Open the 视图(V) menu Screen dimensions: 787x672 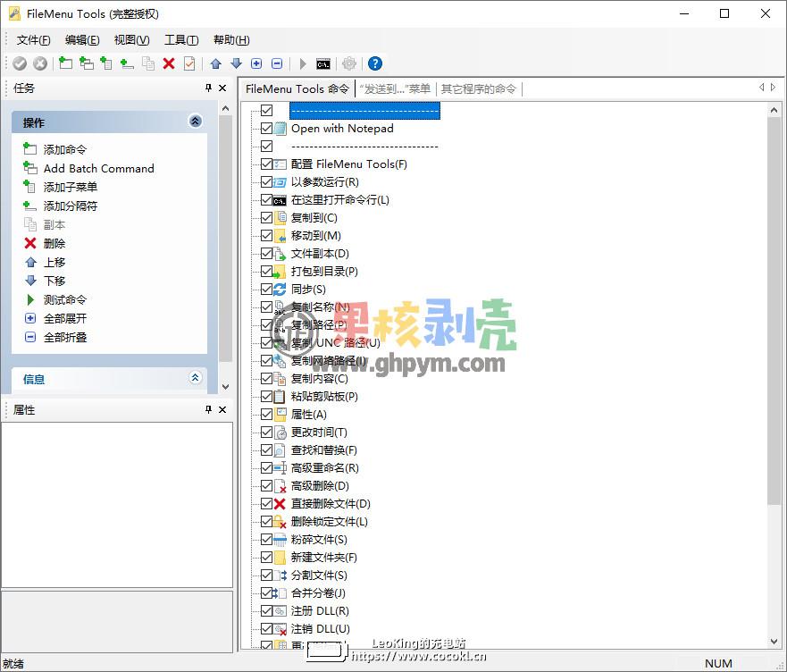(x=131, y=40)
